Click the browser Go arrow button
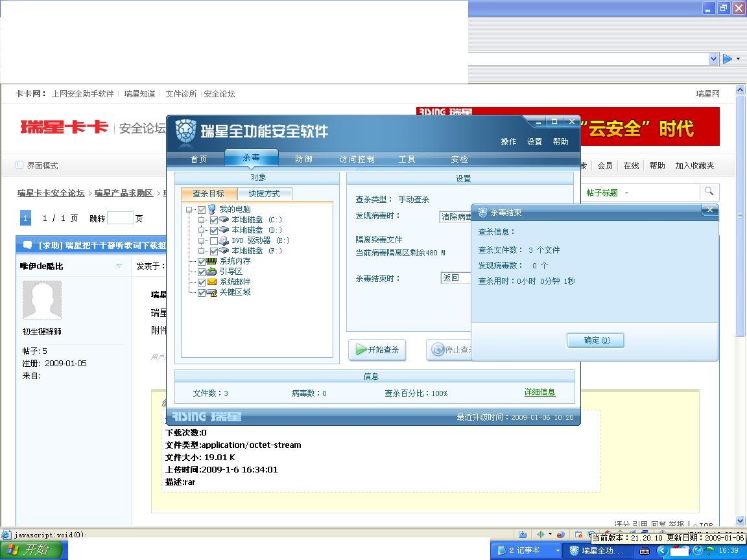The height and width of the screenshot is (560, 747). [x=728, y=59]
